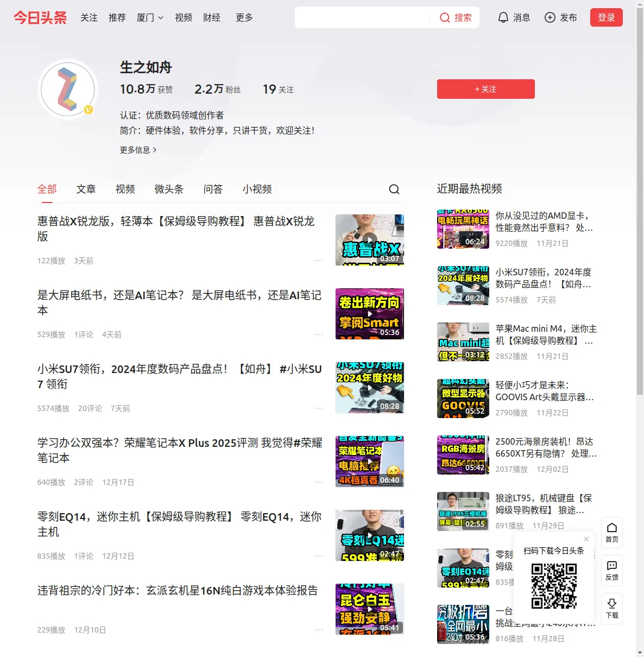Play hot video AMD显卡 thumbnail 06:24
644x657 pixels.
coord(463,229)
